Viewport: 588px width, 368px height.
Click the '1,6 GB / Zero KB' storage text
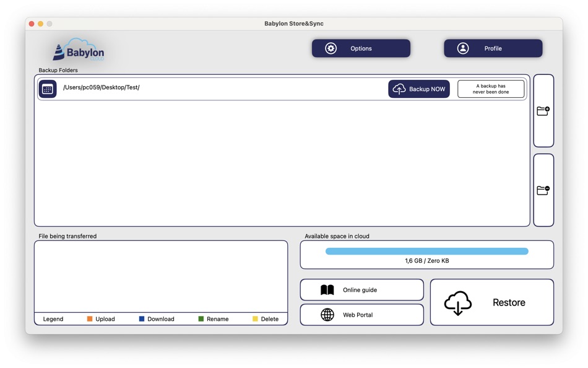[x=426, y=261]
